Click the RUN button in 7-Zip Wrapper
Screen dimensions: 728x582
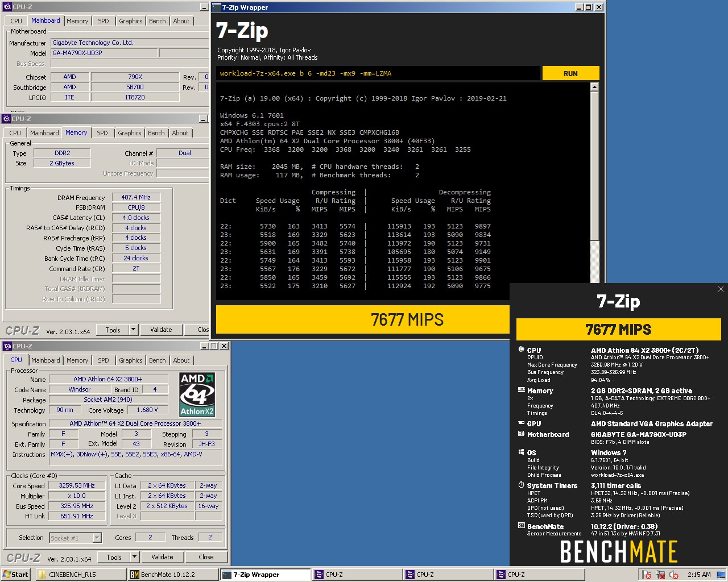570,73
